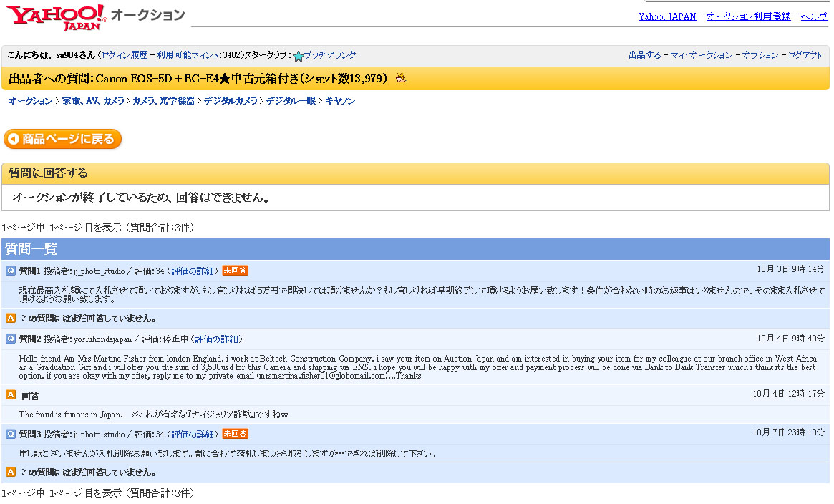Click the top page-count summary text
This screenshot has width=834, height=504.
pyautogui.click(x=98, y=228)
